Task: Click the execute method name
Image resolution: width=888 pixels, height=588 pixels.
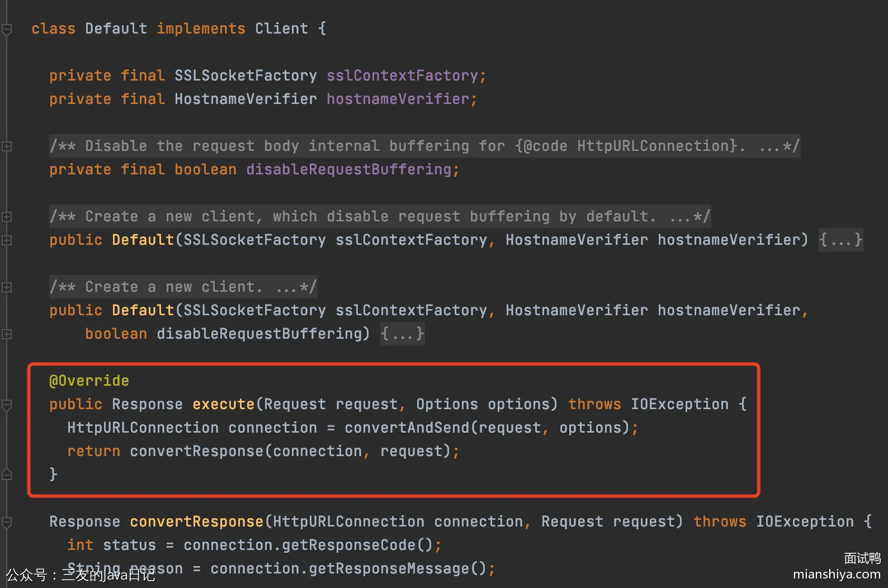Action: 223,405
